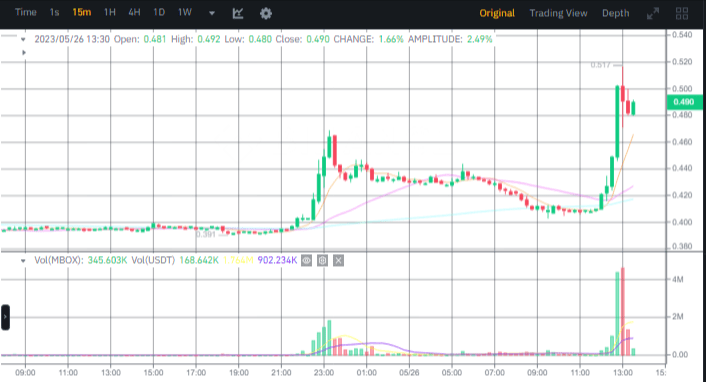Image resolution: width=706 pixels, height=382 pixels.
Task: Switch to 1D interval
Action: 159,13
